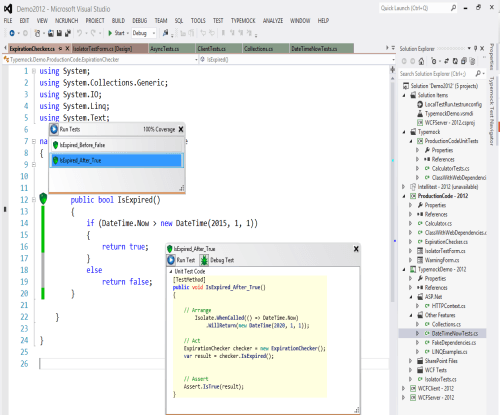
Task: Expand the WCFClient - 2012 project
Action: pyautogui.click(x=404, y=388)
